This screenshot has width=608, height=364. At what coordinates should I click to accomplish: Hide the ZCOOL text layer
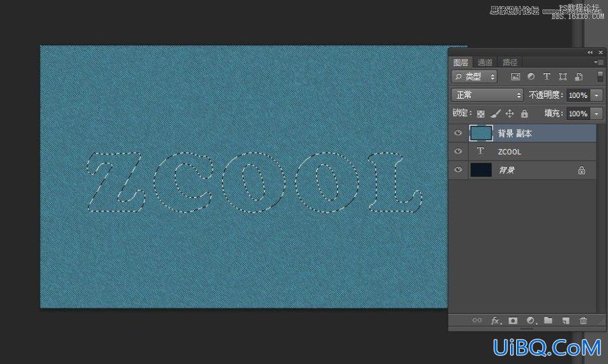458,151
